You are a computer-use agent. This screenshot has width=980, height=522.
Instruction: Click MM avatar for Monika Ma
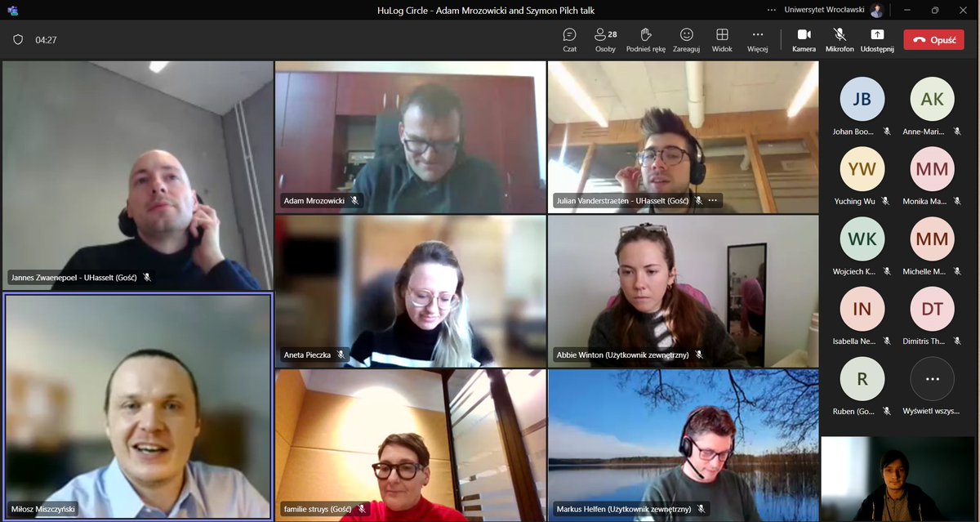(x=932, y=169)
